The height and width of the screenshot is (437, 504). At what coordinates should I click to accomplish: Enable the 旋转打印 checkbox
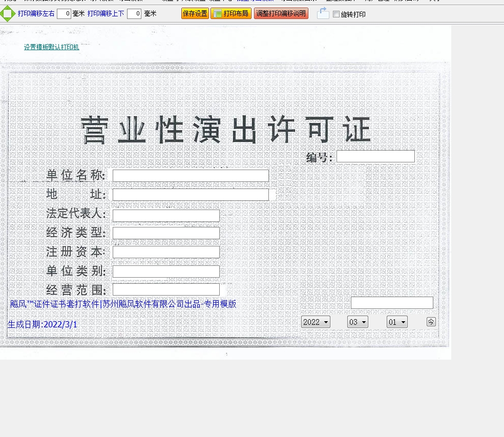[336, 14]
